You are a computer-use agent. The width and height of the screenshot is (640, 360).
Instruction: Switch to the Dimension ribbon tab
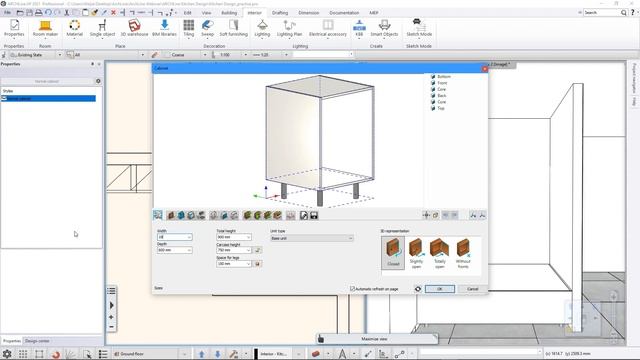tap(309, 13)
